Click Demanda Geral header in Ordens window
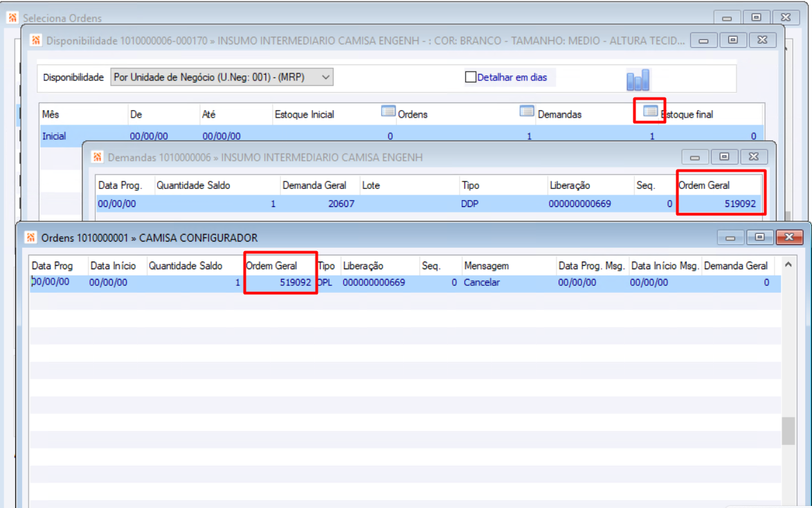 [x=735, y=266]
